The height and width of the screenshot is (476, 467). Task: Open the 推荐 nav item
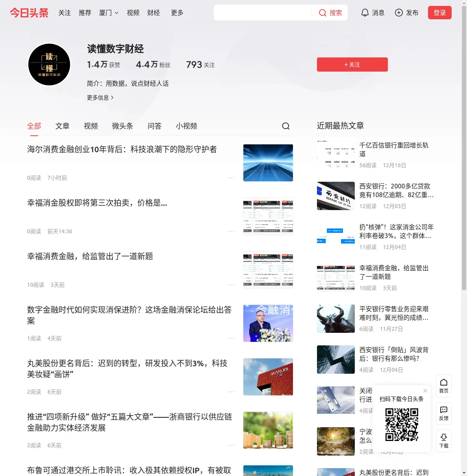click(x=85, y=13)
